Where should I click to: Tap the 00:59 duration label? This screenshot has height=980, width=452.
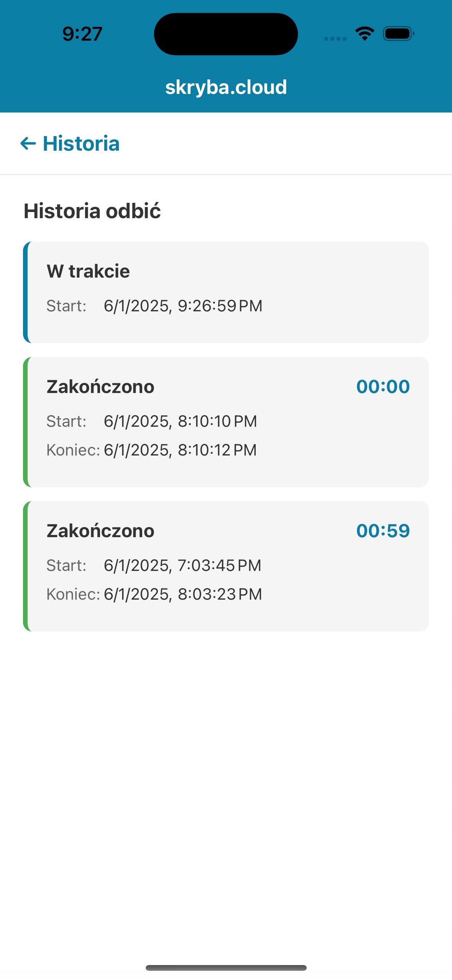(383, 531)
